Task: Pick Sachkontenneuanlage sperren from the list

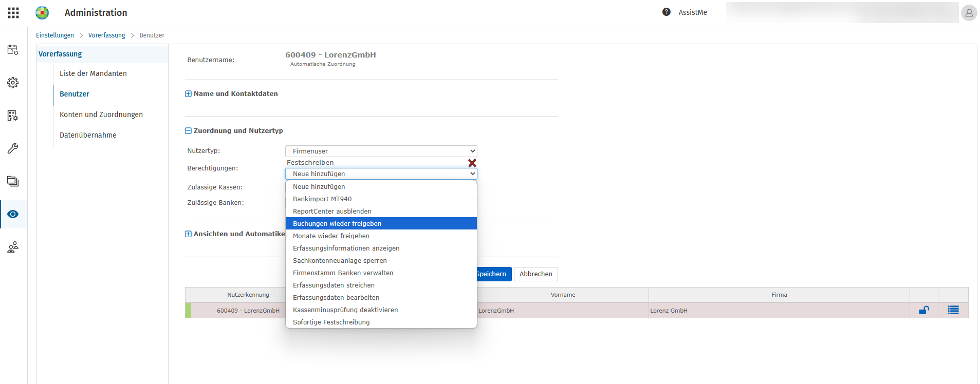Action: coord(381,260)
